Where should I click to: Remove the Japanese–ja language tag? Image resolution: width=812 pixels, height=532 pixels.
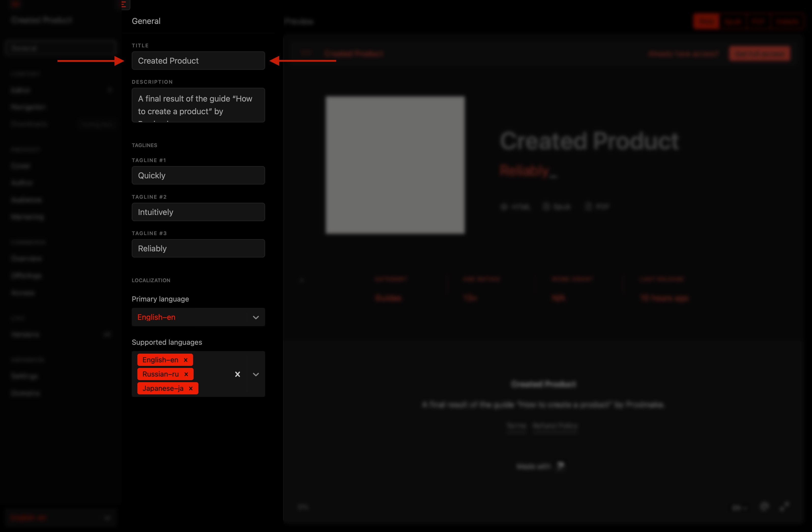191,389
